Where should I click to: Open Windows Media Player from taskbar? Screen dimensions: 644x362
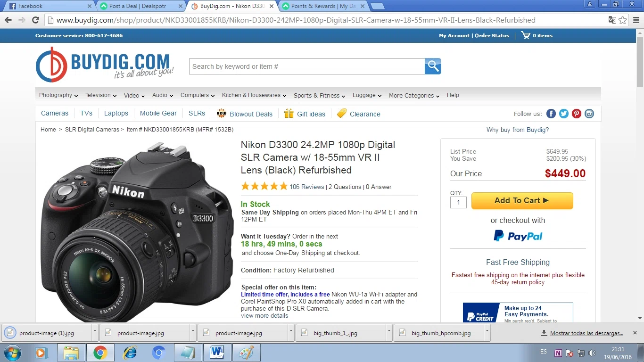(41, 353)
